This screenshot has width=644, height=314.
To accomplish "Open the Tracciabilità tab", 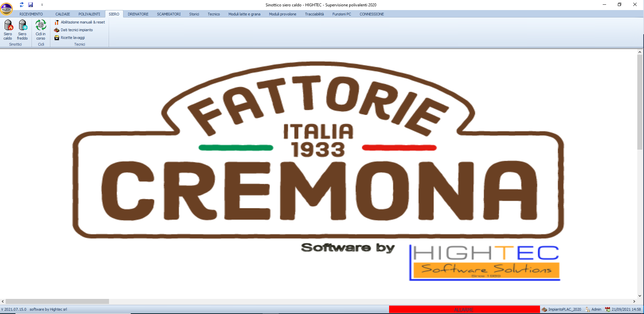I will pos(315,14).
